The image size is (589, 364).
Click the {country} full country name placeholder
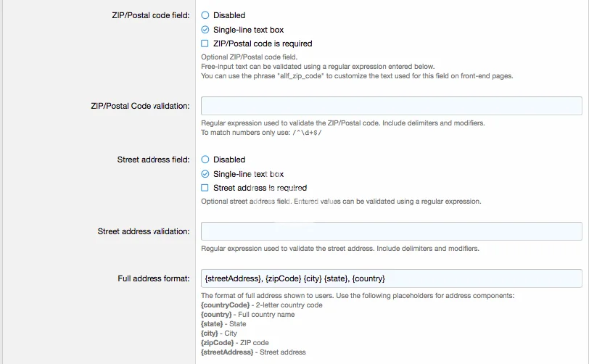pos(216,315)
